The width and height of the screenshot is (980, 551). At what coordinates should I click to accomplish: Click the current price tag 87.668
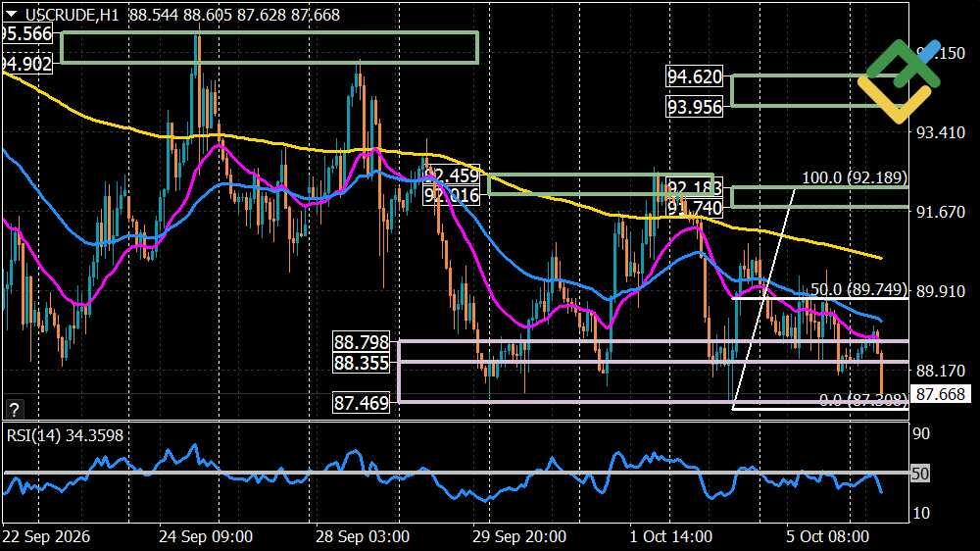coord(940,394)
